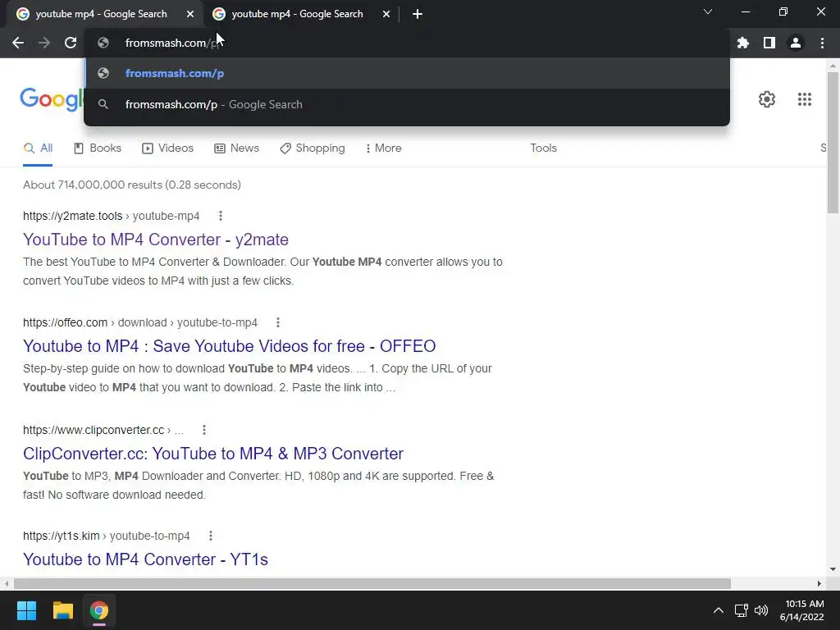Select the News search tab
The image size is (840, 630).
(236, 148)
